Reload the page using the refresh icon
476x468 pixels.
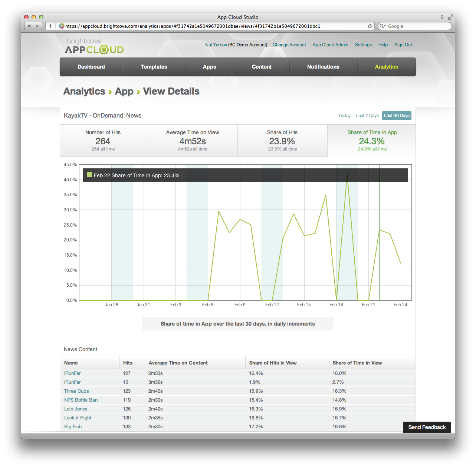(x=370, y=26)
